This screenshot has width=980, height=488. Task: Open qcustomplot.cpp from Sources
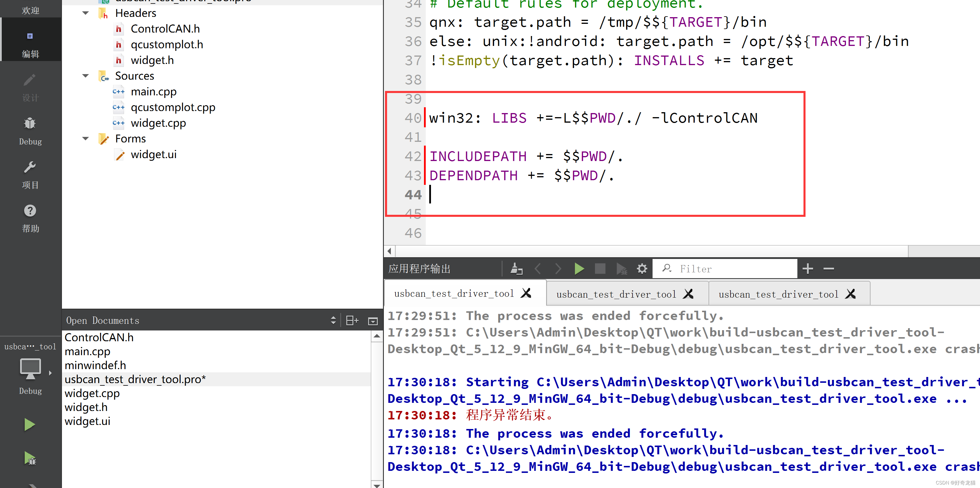click(x=173, y=108)
